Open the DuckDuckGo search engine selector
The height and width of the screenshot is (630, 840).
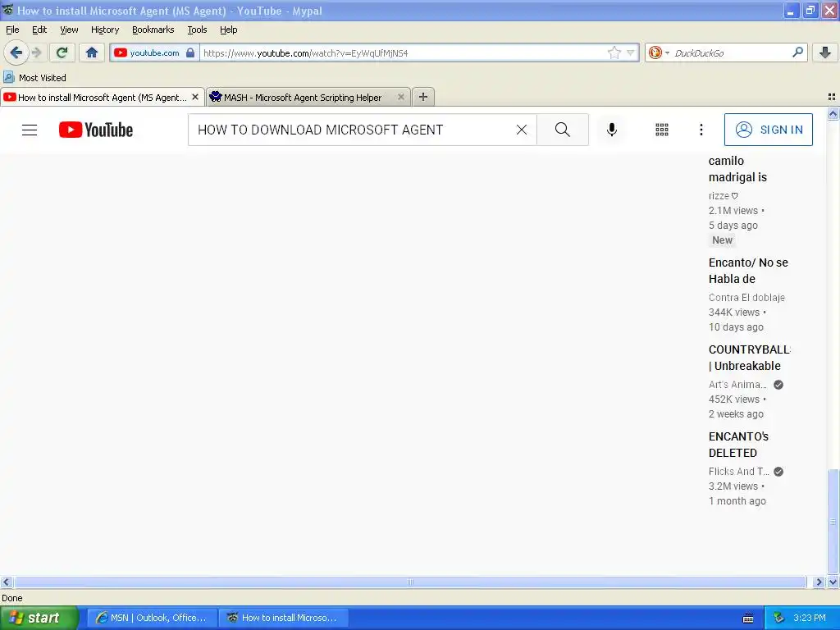(x=659, y=52)
